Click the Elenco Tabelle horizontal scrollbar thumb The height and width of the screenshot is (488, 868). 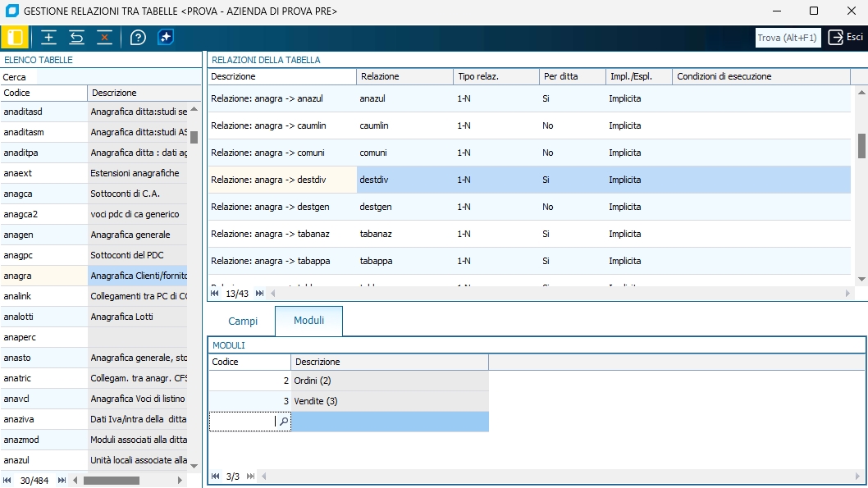(111, 480)
